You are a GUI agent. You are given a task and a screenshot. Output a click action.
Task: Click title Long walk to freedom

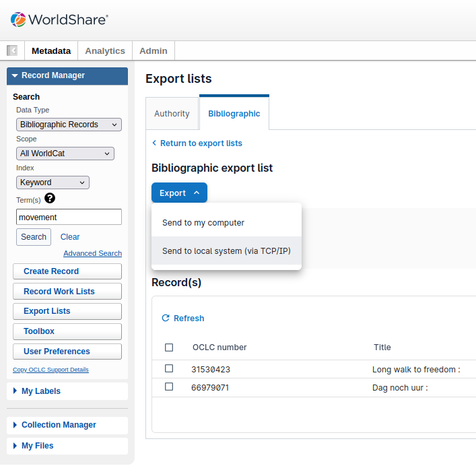click(416, 370)
